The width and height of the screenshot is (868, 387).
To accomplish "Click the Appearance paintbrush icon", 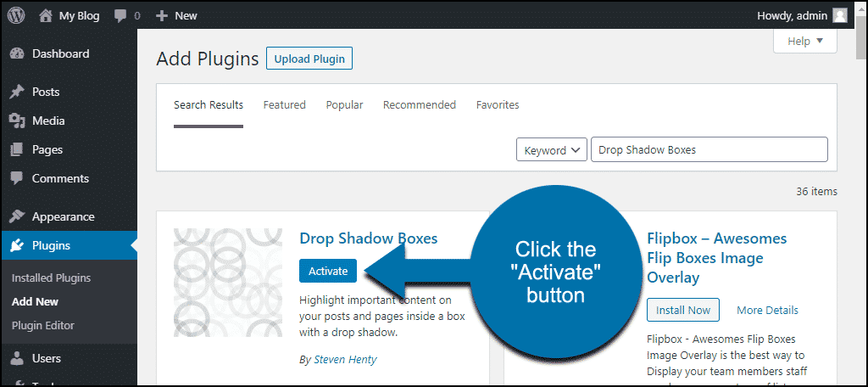I will tap(17, 216).
